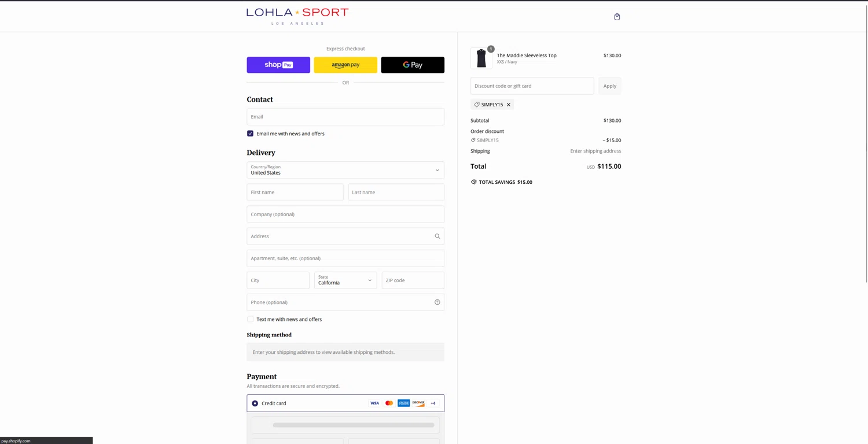Image resolution: width=868 pixels, height=444 pixels.
Task: Focus the Company (optional) field
Action: (x=345, y=214)
